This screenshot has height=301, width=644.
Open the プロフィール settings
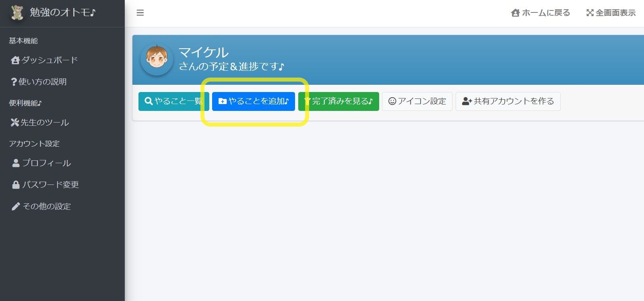41,163
